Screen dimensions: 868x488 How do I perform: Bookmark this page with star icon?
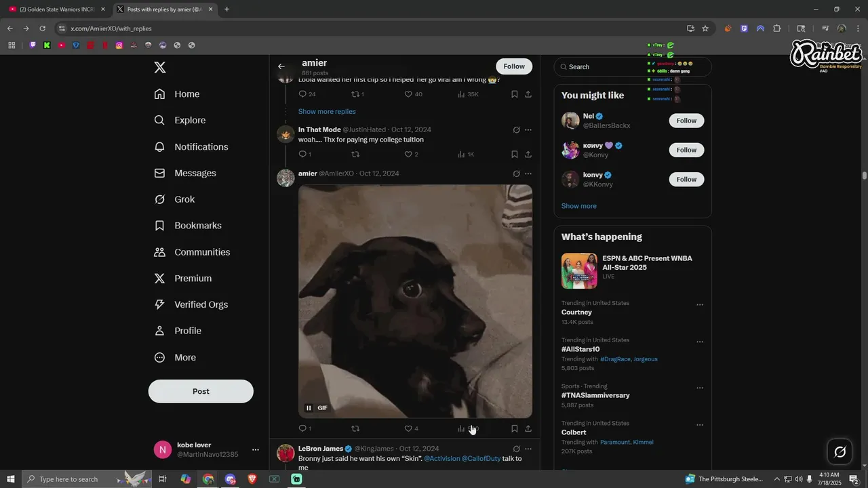pos(705,28)
